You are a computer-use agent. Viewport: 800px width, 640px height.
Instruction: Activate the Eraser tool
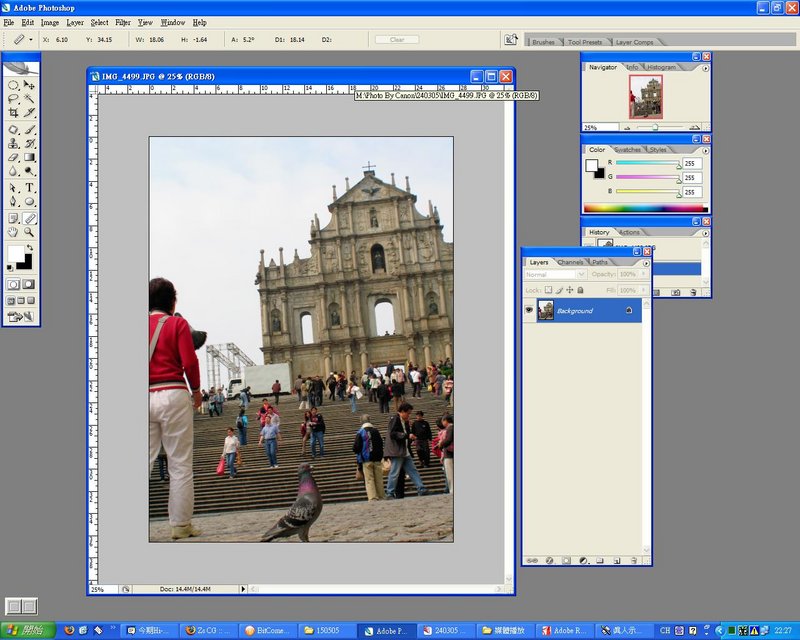click(x=13, y=158)
